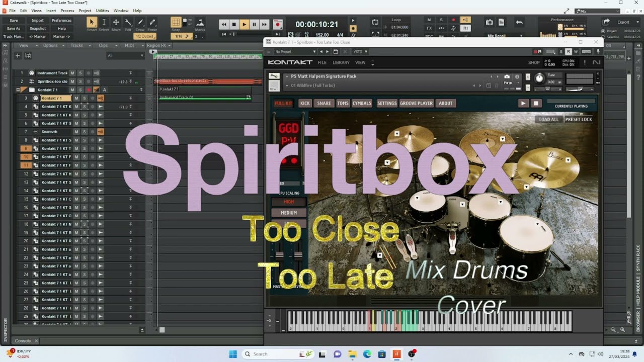This screenshot has height=362, width=644.
Task: Open the Utilities menu
Action: click(102, 11)
